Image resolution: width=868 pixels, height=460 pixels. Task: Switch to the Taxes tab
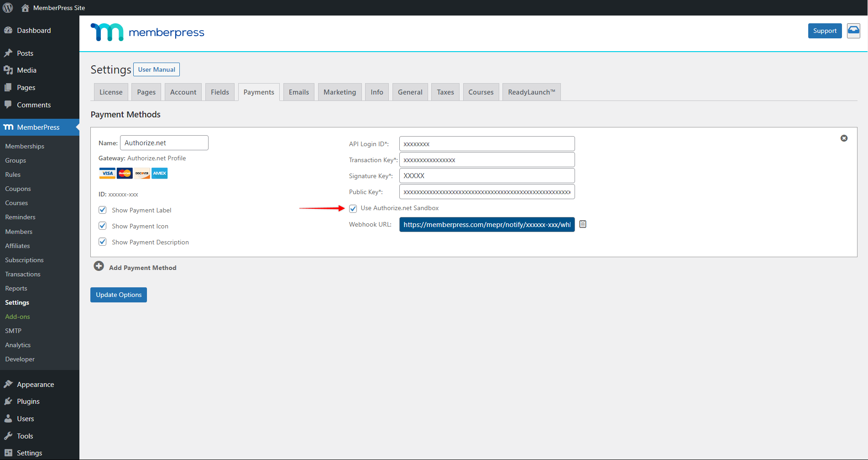tap(445, 92)
